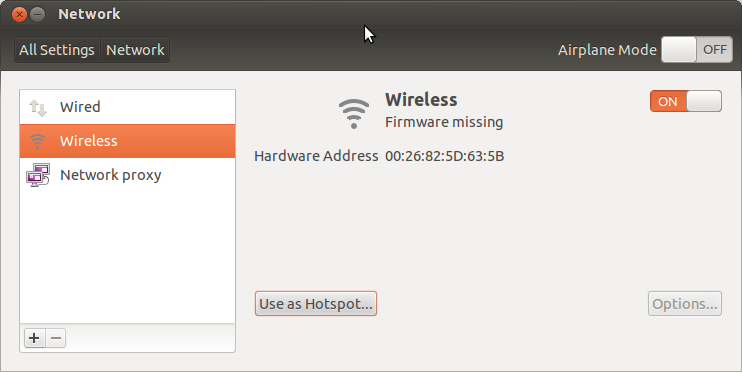Click the Wired arrows icon in sidebar
The height and width of the screenshot is (372, 742).
coord(38,107)
